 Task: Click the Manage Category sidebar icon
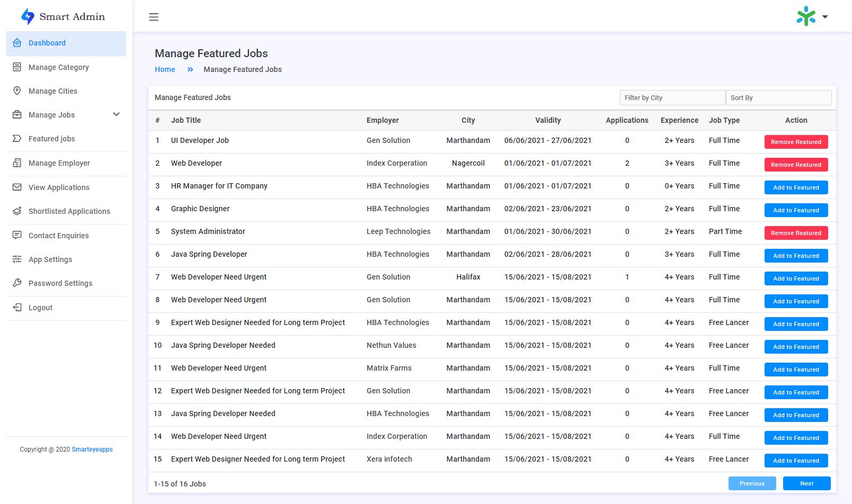click(x=17, y=67)
